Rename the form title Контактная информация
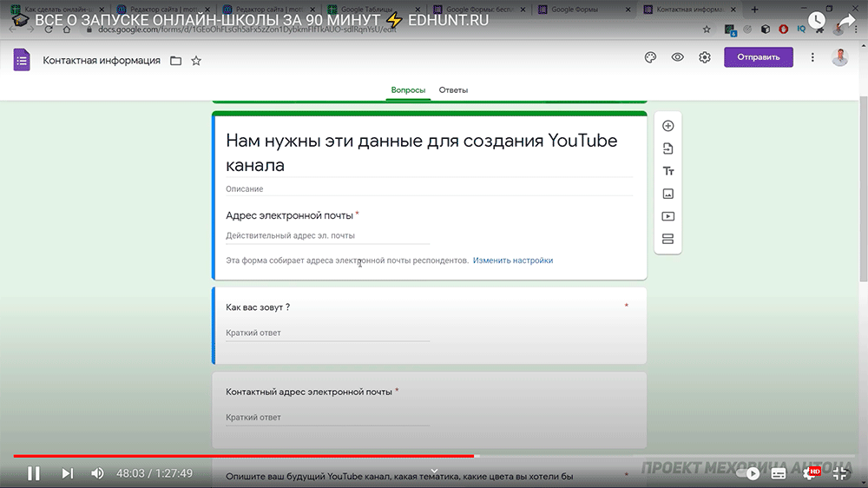The width and height of the screenshot is (868, 488). click(102, 61)
